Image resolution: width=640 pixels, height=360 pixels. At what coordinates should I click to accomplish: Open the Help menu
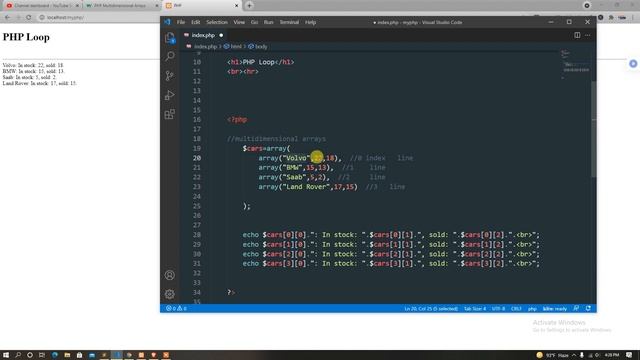tap(311, 22)
